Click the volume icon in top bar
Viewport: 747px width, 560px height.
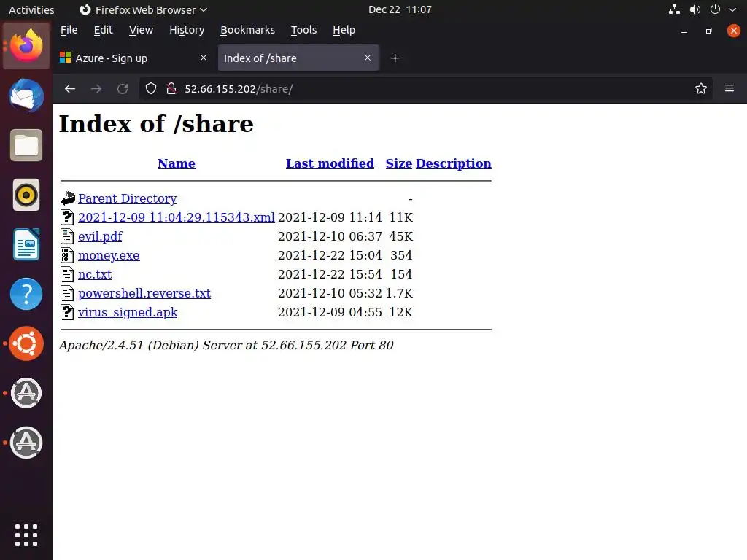click(x=695, y=9)
